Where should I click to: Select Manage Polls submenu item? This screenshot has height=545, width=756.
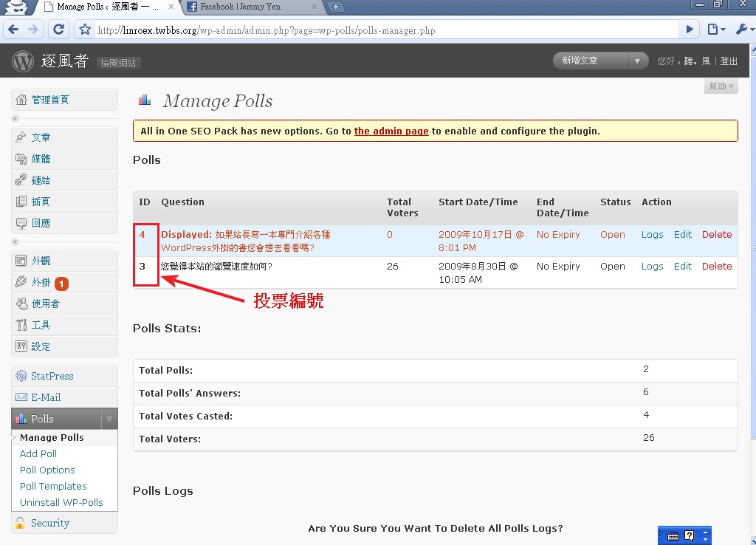click(52, 437)
